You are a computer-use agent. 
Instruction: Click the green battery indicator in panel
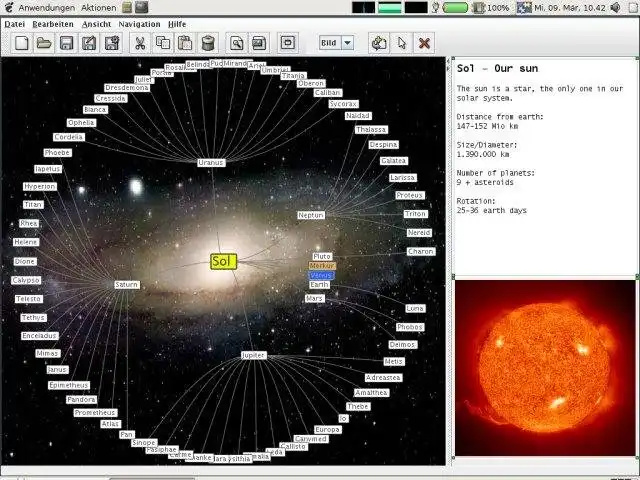point(455,7)
